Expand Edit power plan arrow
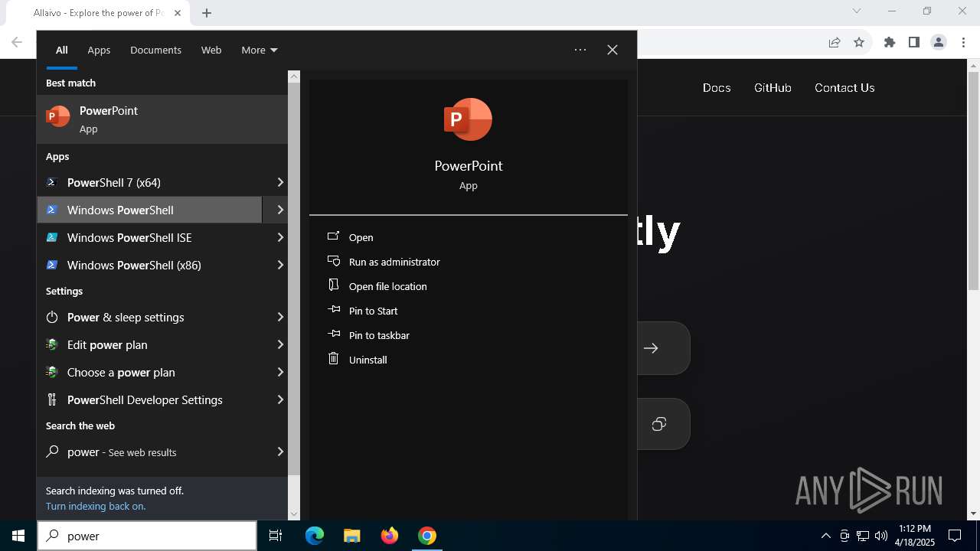The image size is (980, 551). tap(279, 344)
